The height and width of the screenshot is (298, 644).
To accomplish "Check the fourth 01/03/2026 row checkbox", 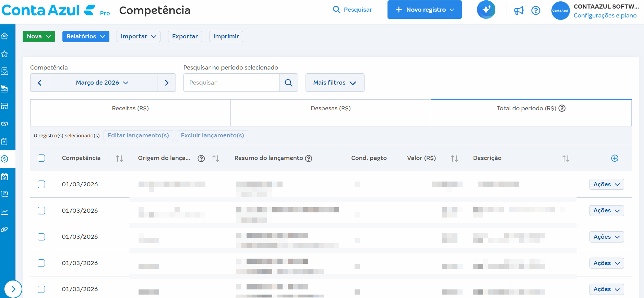I will click(41, 263).
